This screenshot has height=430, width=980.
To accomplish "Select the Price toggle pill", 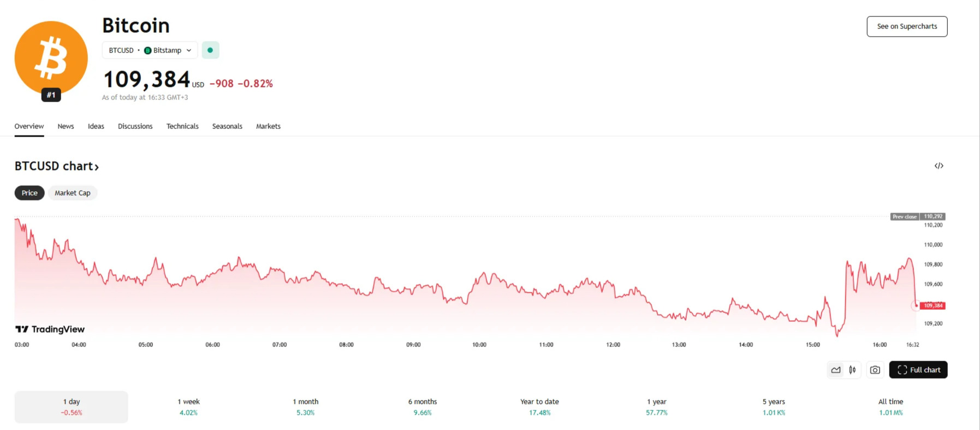I will click(x=29, y=193).
